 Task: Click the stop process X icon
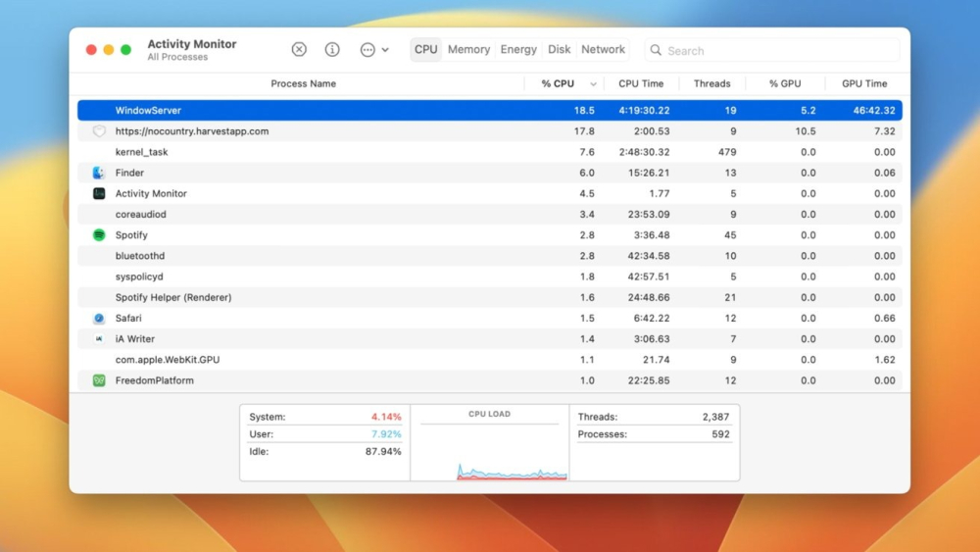(x=299, y=50)
